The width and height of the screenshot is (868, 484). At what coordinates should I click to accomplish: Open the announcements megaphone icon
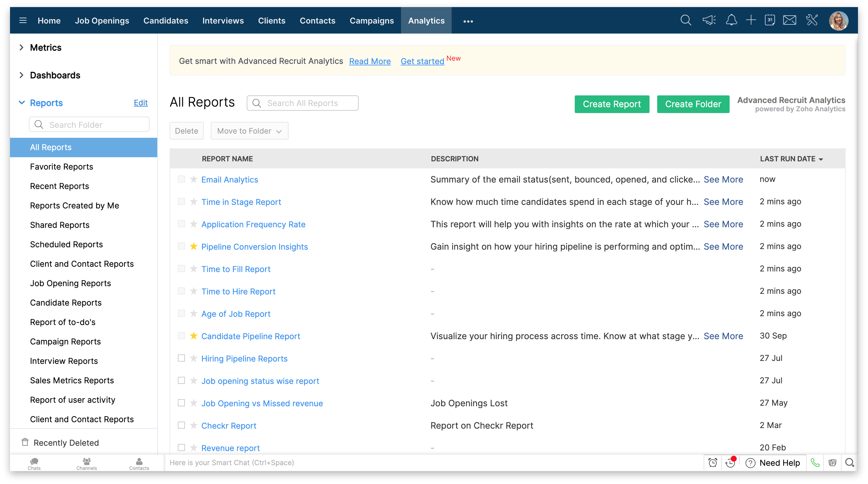709,20
